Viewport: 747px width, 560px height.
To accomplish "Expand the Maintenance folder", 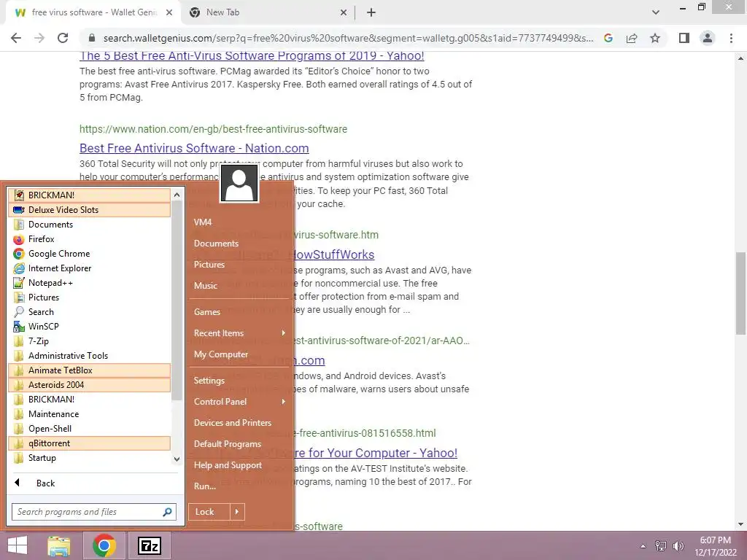I will coord(89,414).
